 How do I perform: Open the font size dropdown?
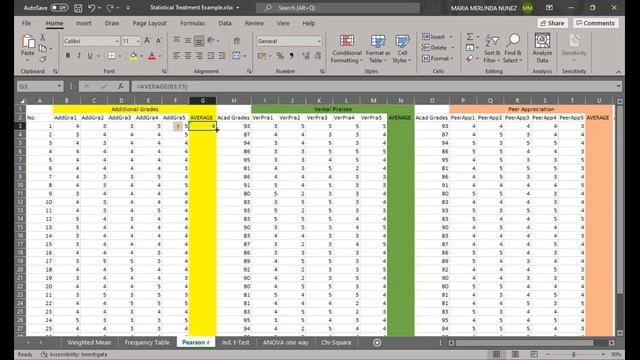pos(138,41)
